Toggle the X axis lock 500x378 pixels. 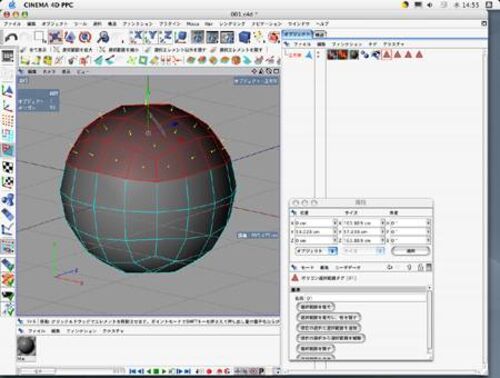pyautogui.click(x=137, y=37)
